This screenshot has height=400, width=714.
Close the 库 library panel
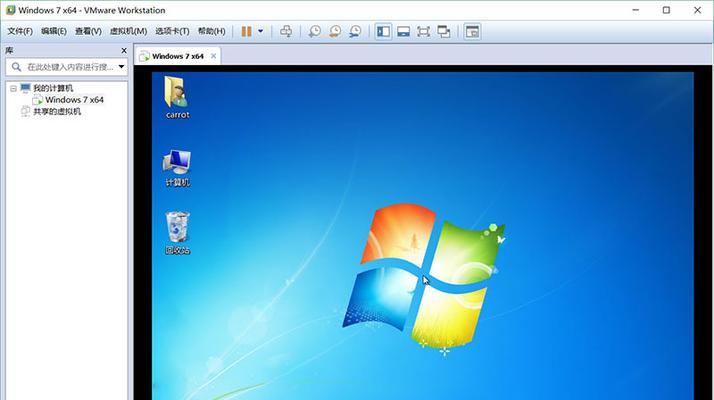pyautogui.click(x=124, y=51)
